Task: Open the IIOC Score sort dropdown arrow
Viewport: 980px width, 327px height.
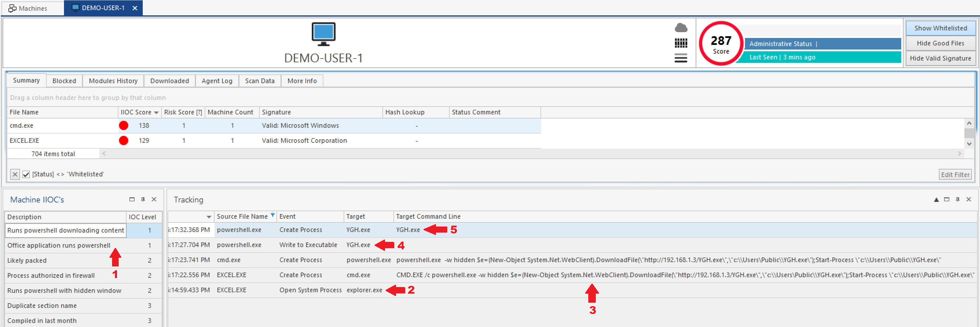Action: click(x=156, y=113)
